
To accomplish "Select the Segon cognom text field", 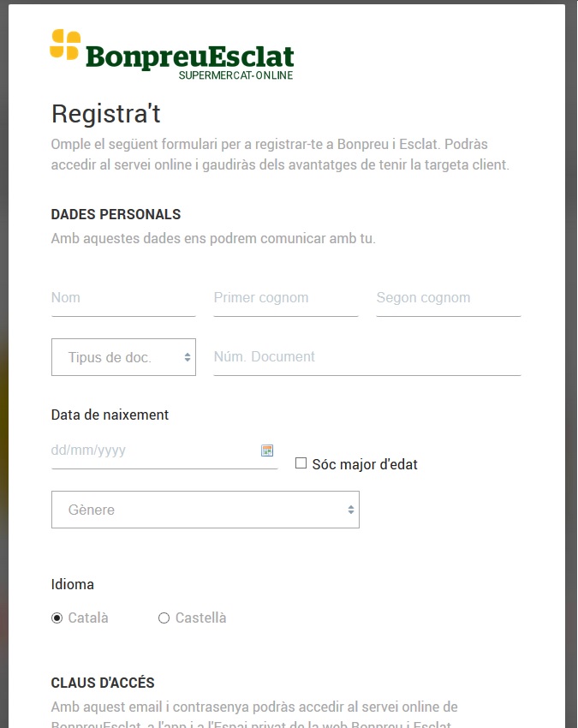I will coord(448,298).
